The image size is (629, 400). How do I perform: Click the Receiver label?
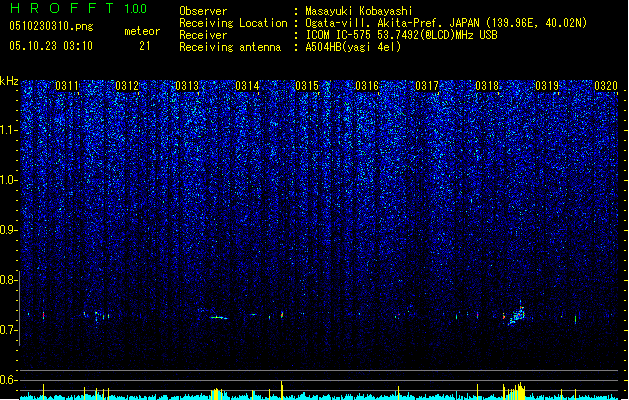203,35
